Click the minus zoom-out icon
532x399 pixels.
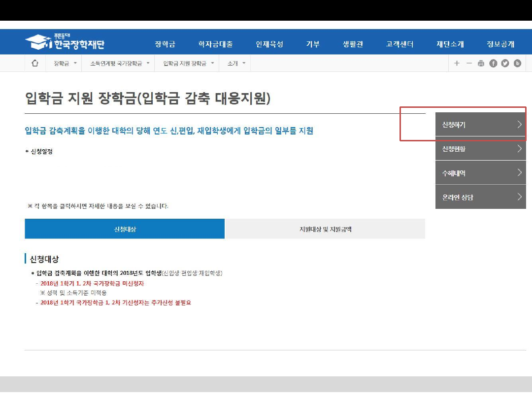pyautogui.click(x=469, y=63)
